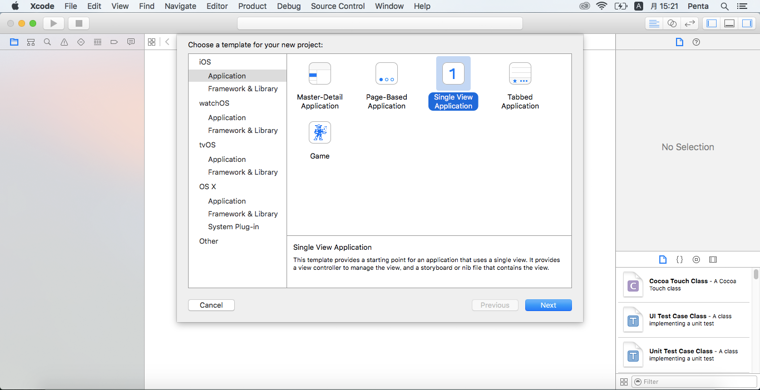760x390 pixels.
Task: Open the File Template library tab
Action: 663,260
